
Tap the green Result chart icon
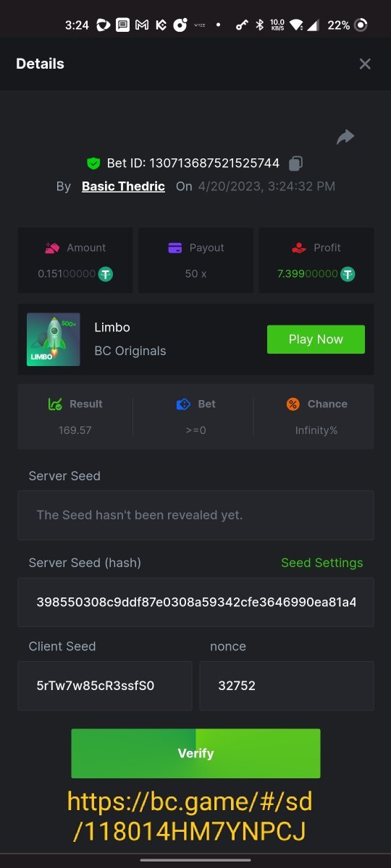55,404
